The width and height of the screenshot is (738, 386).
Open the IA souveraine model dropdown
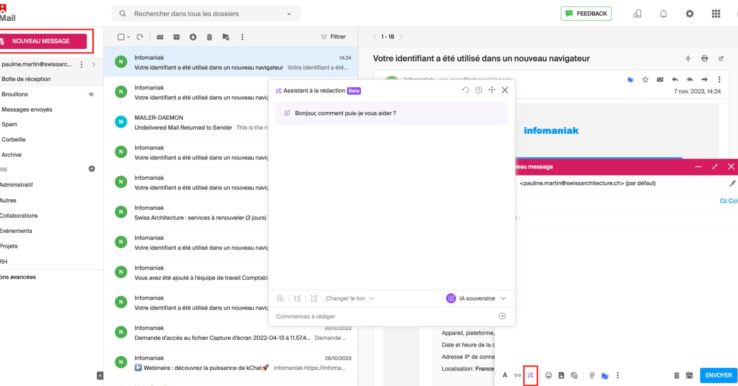[476, 298]
